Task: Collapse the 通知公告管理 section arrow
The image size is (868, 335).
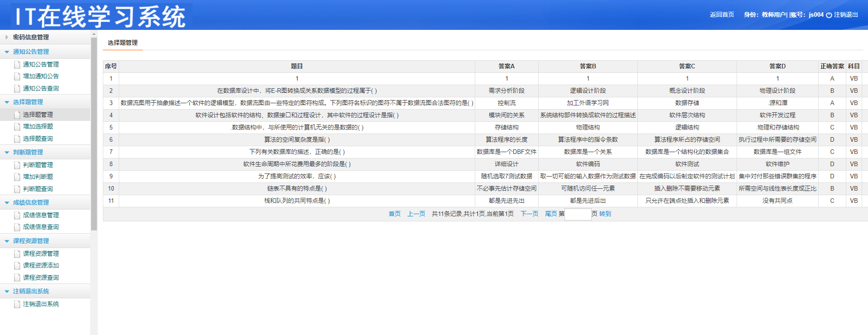Action: pyautogui.click(x=7, y=52)
